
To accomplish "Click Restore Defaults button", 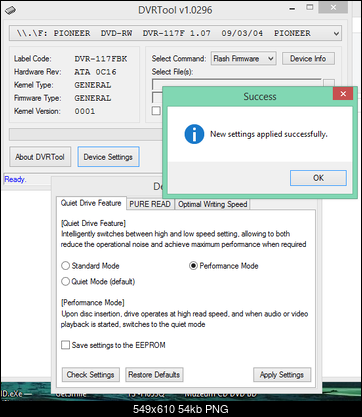I will (154, 375).
